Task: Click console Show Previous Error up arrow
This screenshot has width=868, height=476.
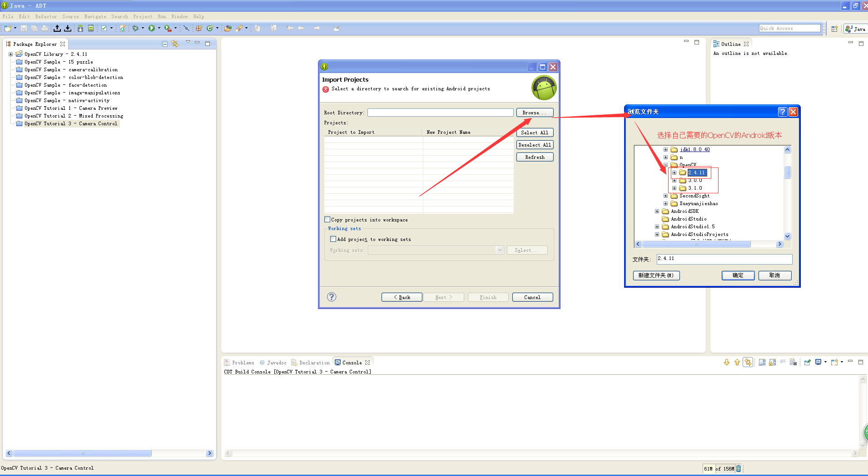Action: 737,362
